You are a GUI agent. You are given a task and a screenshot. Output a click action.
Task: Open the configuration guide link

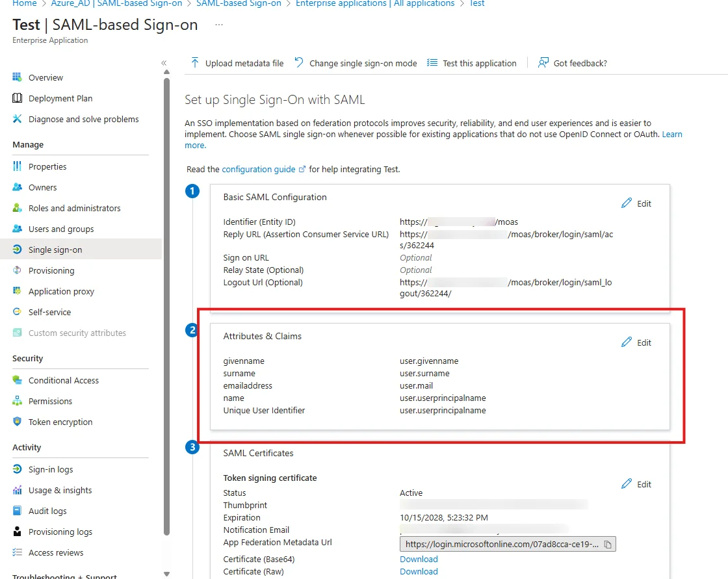(x=259, y=168)
